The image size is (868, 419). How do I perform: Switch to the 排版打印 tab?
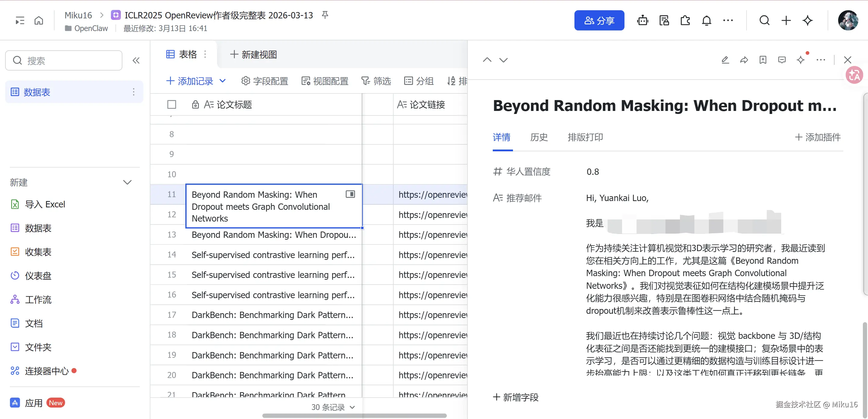(x=585, y=137)
